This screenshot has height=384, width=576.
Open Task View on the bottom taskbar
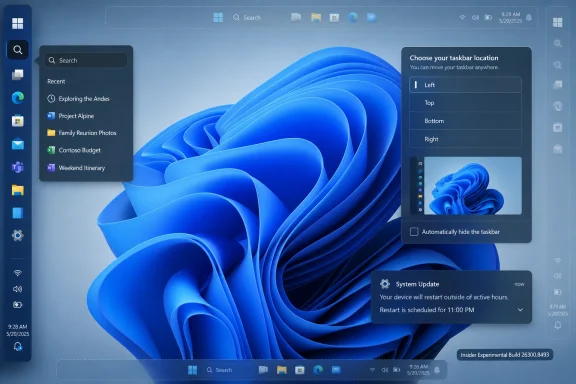click(x=263, y=370)
